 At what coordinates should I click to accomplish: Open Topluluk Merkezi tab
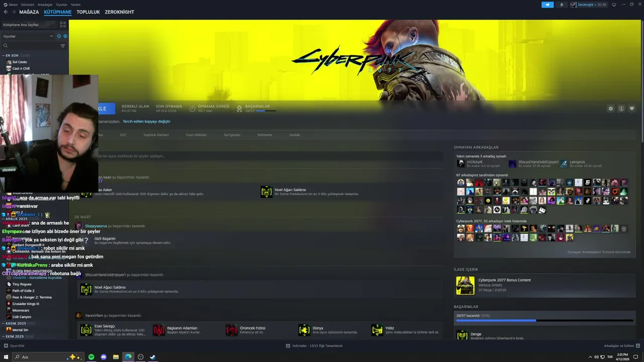click(x=156, y=135)
